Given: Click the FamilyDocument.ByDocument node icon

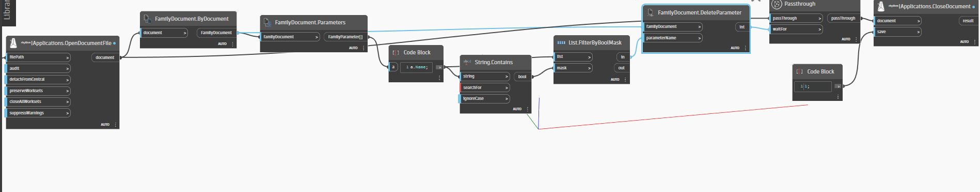Looking at the screenshot, I should pos(147,19).
